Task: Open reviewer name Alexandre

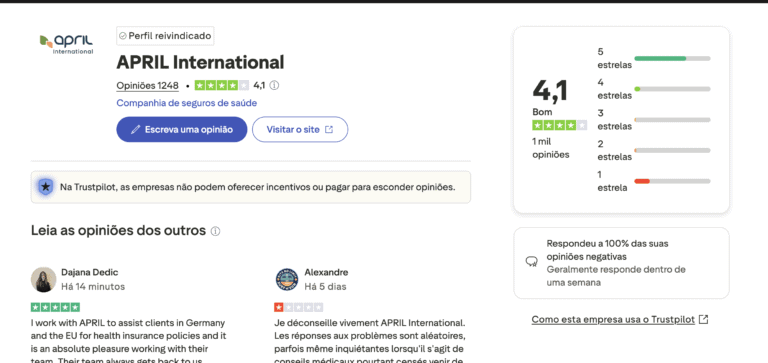Action: 326,272
